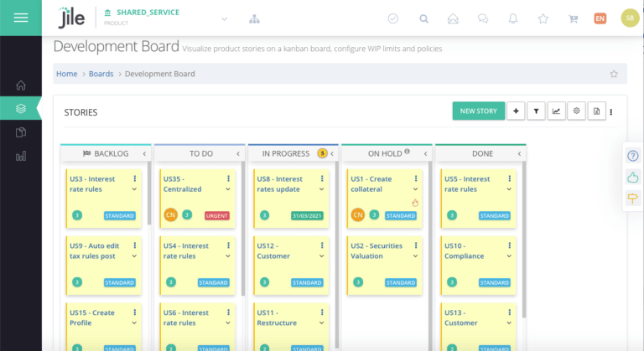Open the chat conversations icon
The width and height of the screenshot is (644, 351).
[483, 19]
